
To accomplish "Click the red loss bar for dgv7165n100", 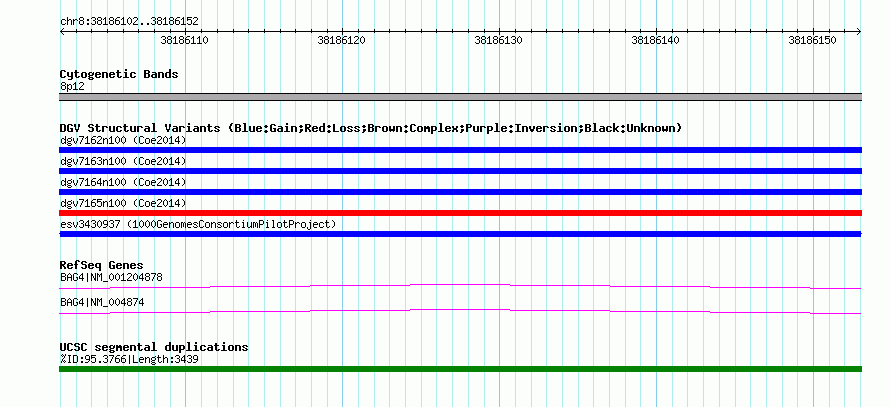I will 460,213.
